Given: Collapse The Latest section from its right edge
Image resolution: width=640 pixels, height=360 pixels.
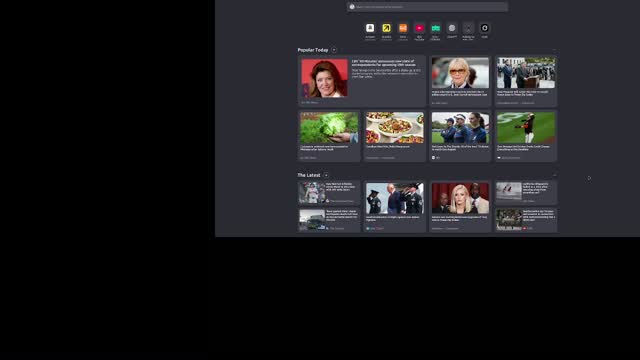Looking at the screenshot, I should pos(554,175).
